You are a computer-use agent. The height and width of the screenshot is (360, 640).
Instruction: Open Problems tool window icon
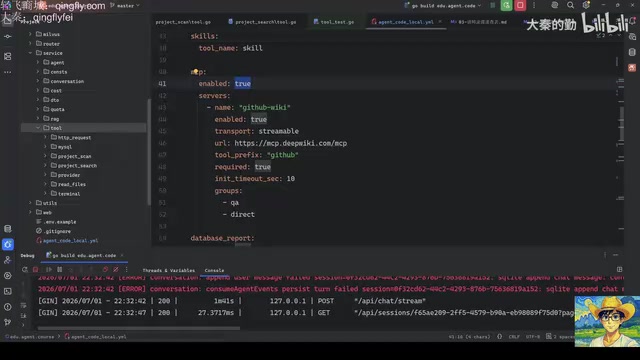[x=8, y=307]
